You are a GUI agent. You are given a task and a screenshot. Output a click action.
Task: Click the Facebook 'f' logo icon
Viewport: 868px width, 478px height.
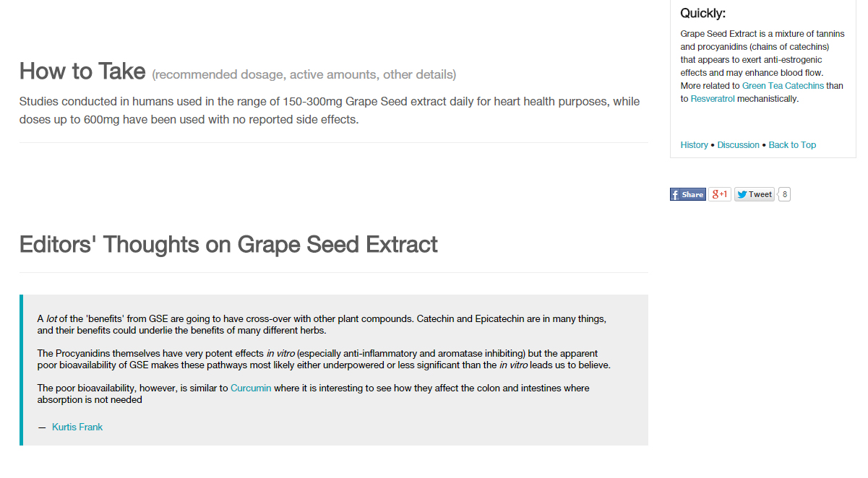(675, 194)
